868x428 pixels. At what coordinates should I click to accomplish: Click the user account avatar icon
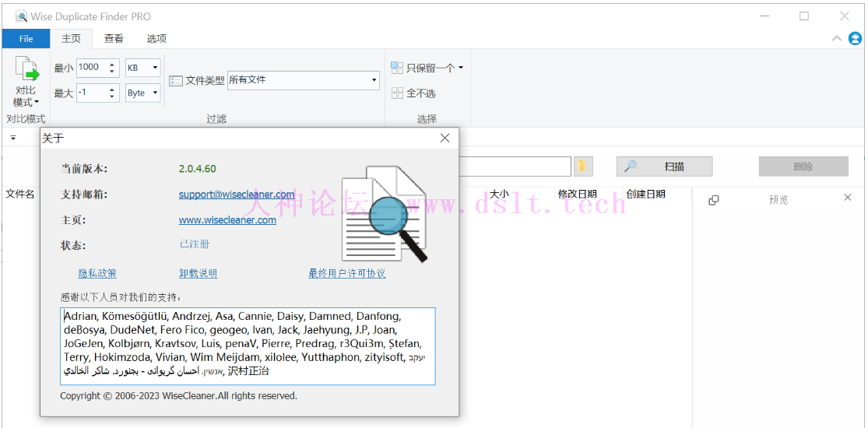[856, 38]
